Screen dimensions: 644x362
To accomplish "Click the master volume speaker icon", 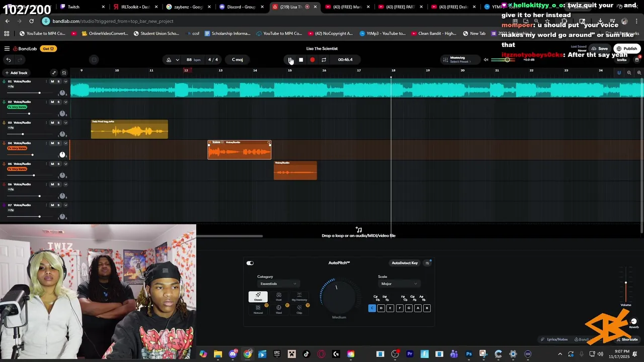I will coord(486,60).
